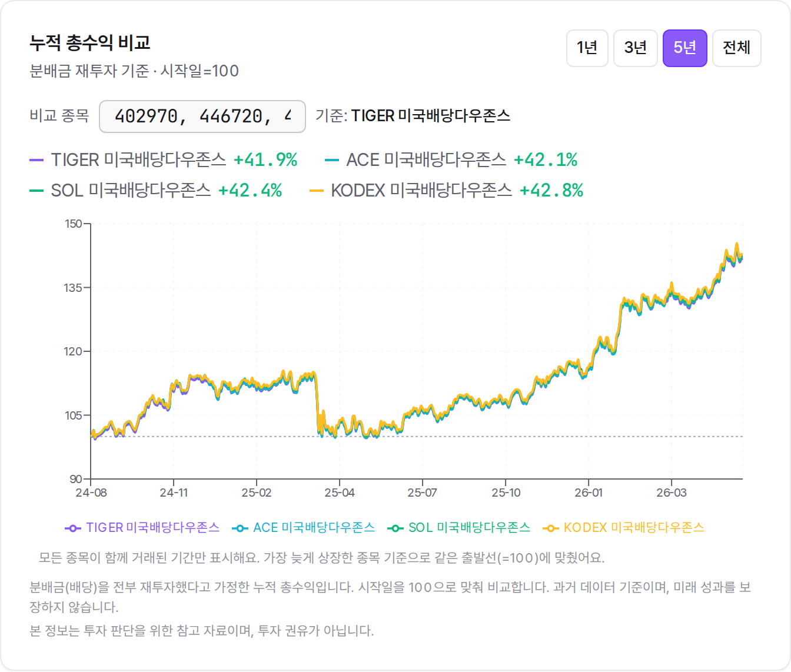
Task: Click the note beginning 모든 종목이 함께 거래된
Action: pyautogui.click(x=322, y=558)
